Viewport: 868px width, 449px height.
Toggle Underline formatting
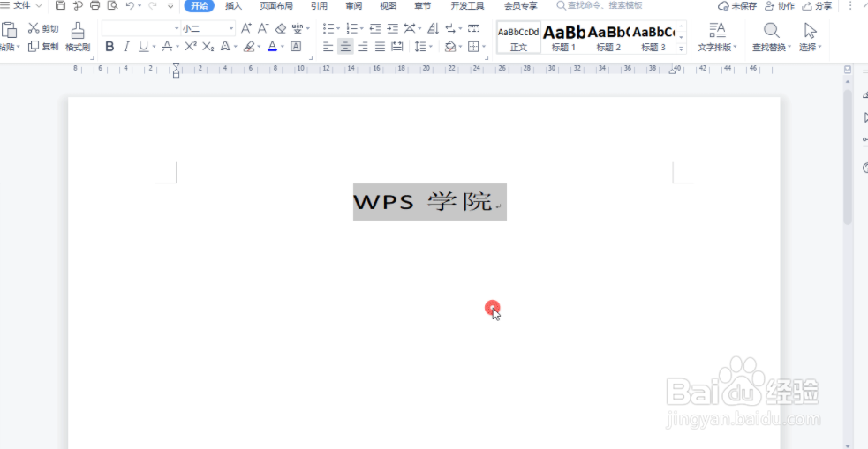point(143,47)
